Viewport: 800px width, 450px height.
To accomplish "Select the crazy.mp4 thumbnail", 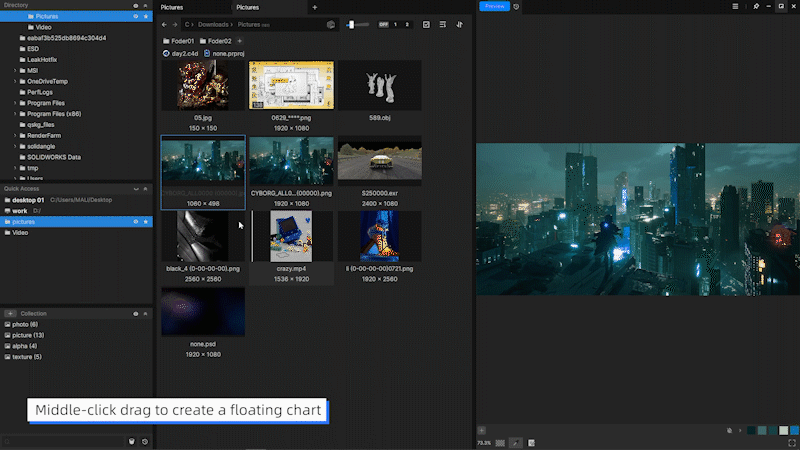I will [x=291, y=236].
